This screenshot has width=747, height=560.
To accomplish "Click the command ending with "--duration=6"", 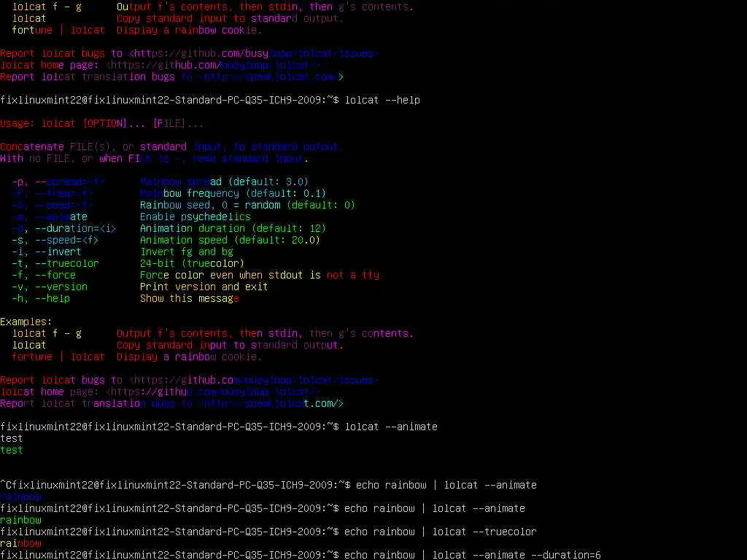I will (x=473, y=555).
